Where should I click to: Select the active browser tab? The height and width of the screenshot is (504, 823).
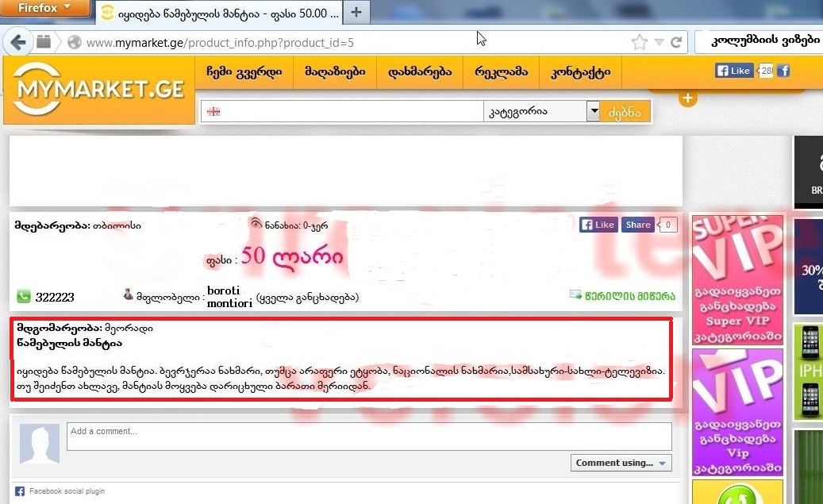click(219, 13)
